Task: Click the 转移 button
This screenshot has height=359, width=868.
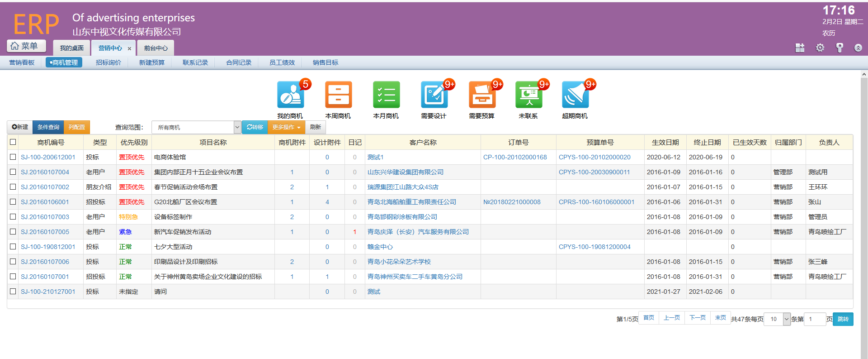Action: click(x=255, y=127)
